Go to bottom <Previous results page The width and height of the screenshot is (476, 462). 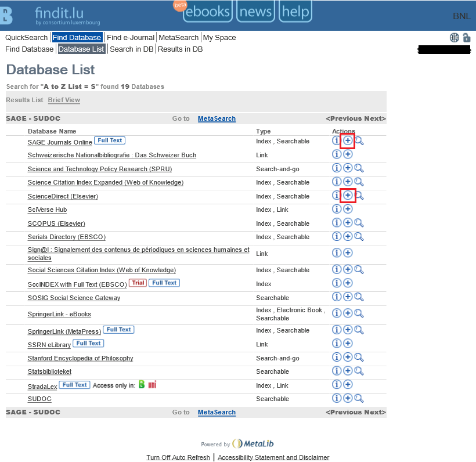[344, 412]
